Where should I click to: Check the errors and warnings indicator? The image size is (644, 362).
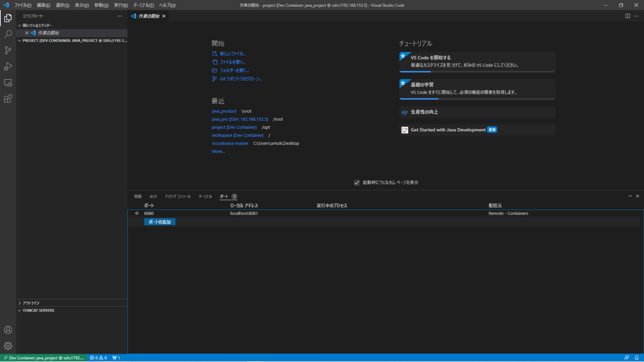pos(98,358)
